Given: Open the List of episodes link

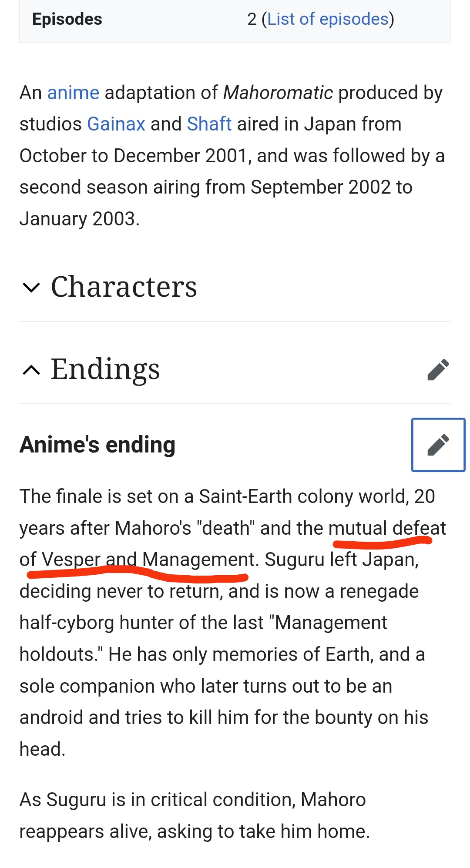Looking at the screenshot, I should [x=328, y=19].
